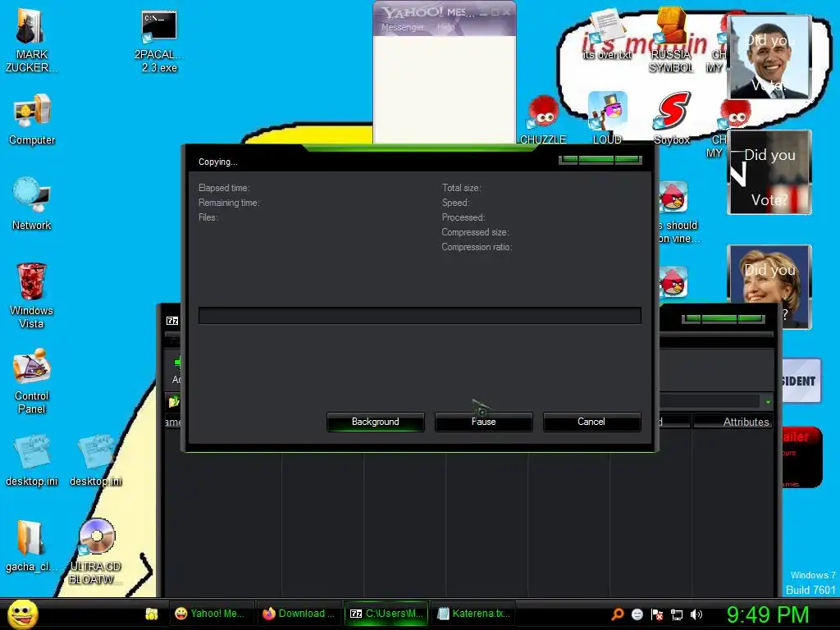Pause the copying operation
840x630 pixels.
483,422
